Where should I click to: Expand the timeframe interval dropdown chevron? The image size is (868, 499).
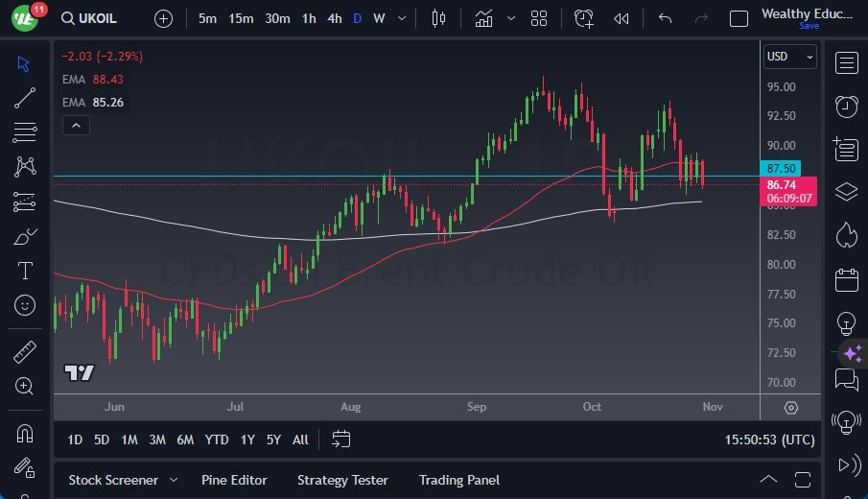[x=401, y=18]
